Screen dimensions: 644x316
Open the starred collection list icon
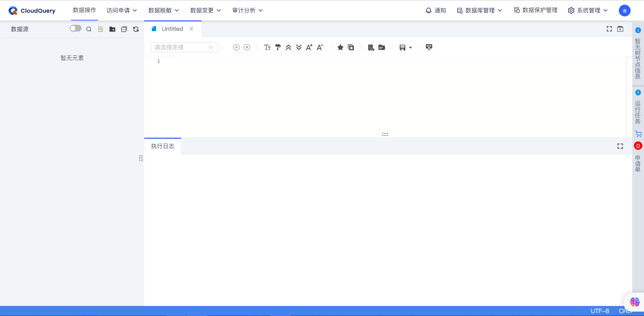(x=351, y=47)
